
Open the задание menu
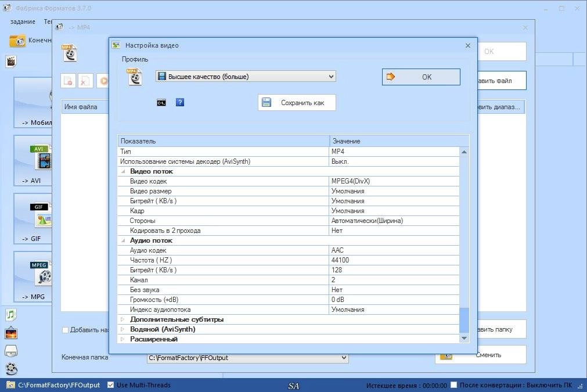[x=23, y=21]
